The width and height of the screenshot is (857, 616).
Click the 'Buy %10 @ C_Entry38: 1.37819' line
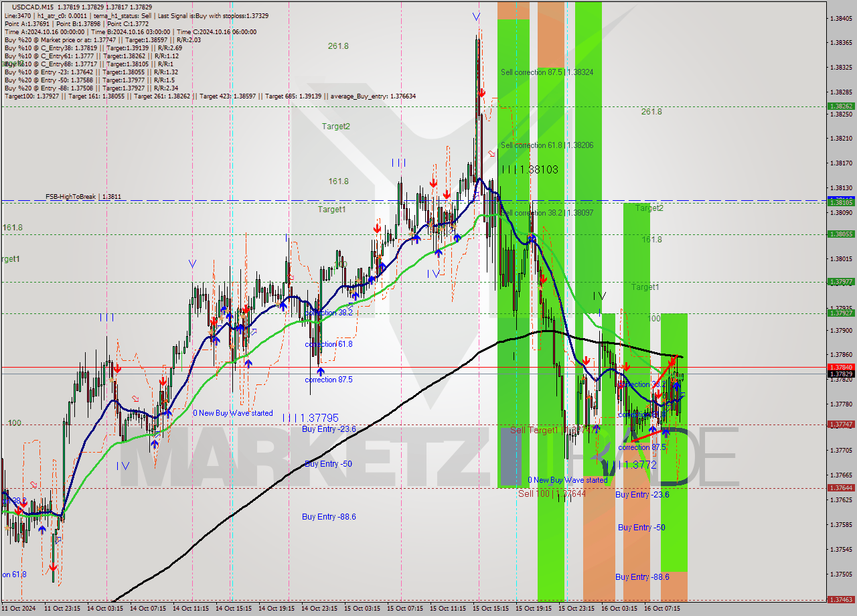tap(93, 48)
